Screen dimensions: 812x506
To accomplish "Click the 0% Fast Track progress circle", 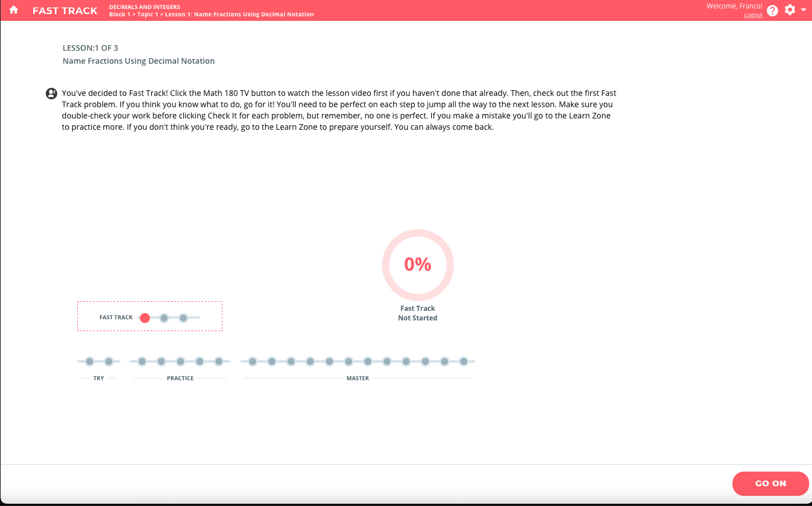I will [x=418, y=265].
